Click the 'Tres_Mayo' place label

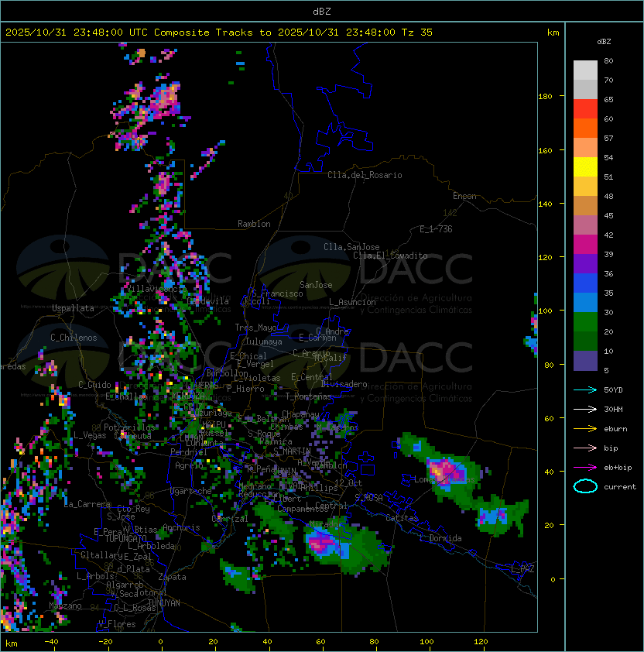click(x=255, y=328)
